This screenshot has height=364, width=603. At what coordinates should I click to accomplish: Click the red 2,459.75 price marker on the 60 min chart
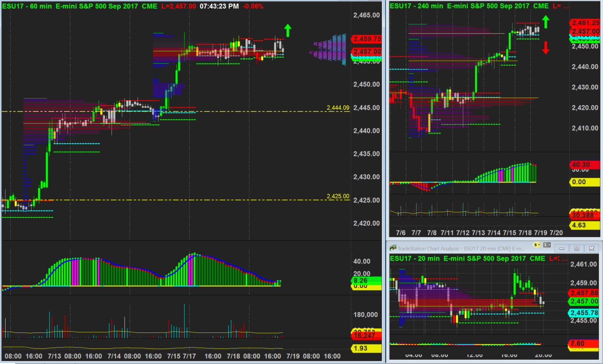click(x=367, y=39)
